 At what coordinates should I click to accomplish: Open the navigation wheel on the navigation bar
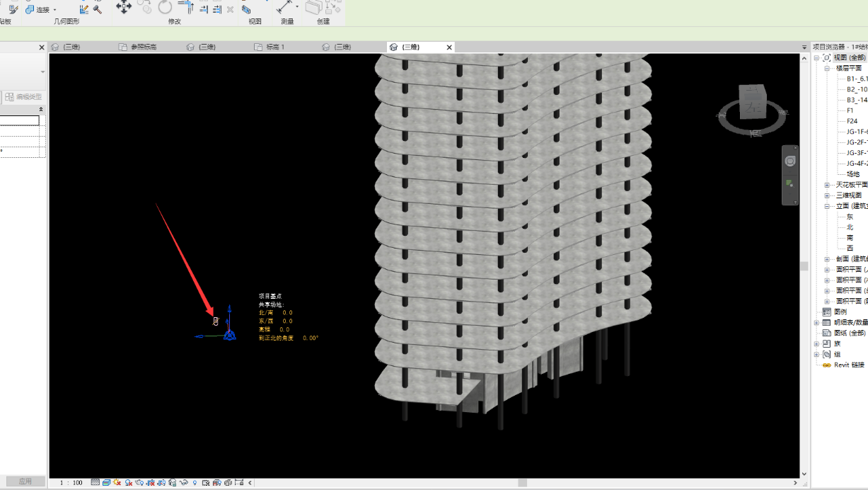pos(790,161)
